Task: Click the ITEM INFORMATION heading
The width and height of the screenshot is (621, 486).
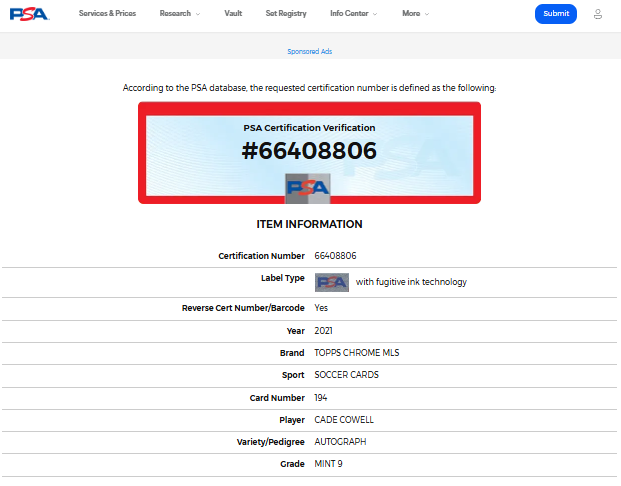Action: 310,224
